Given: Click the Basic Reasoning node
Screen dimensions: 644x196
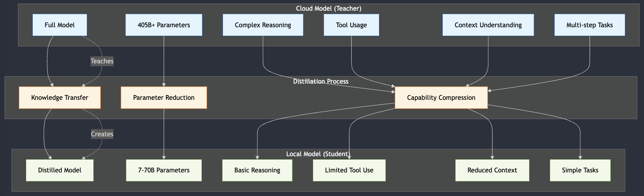Looking at the screenshot, I should coord(257,170).
